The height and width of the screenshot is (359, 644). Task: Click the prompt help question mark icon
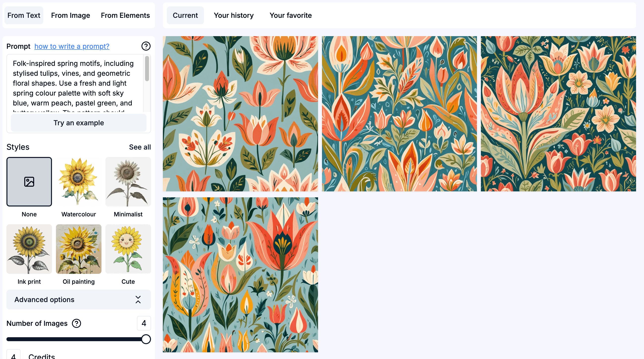point(146,46)
